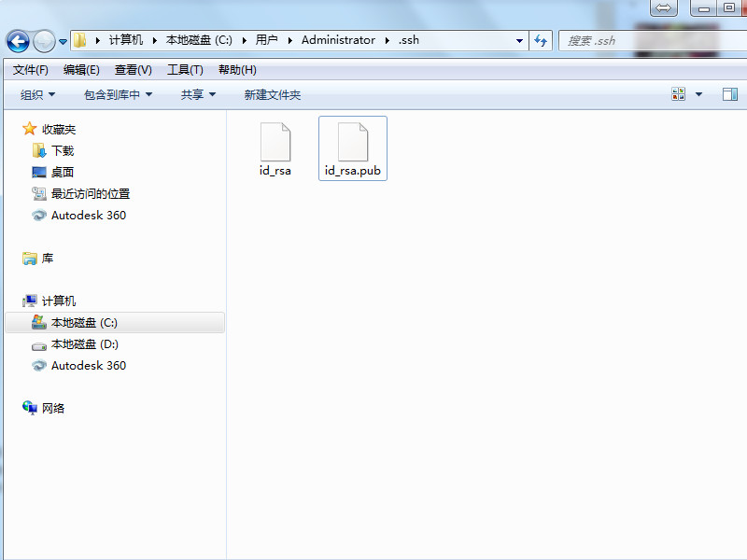This screenshot has width=747, height=560.
Task: Toggle the preview pane icon
Action: click(x=730, y=94)
